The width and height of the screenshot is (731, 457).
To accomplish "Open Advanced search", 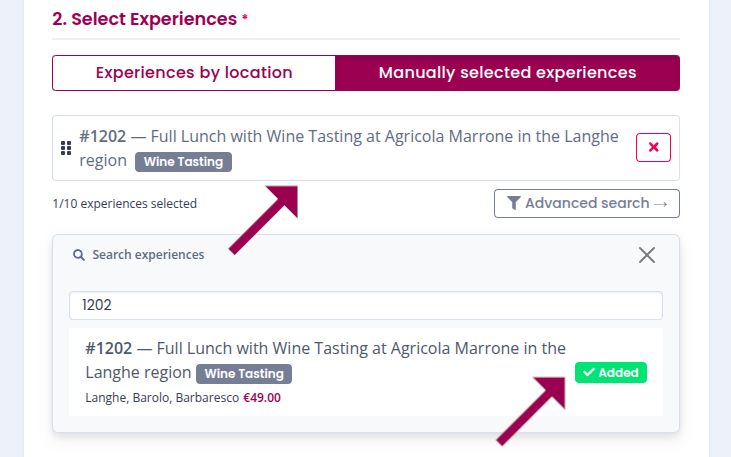I will [x=586, y=203].
